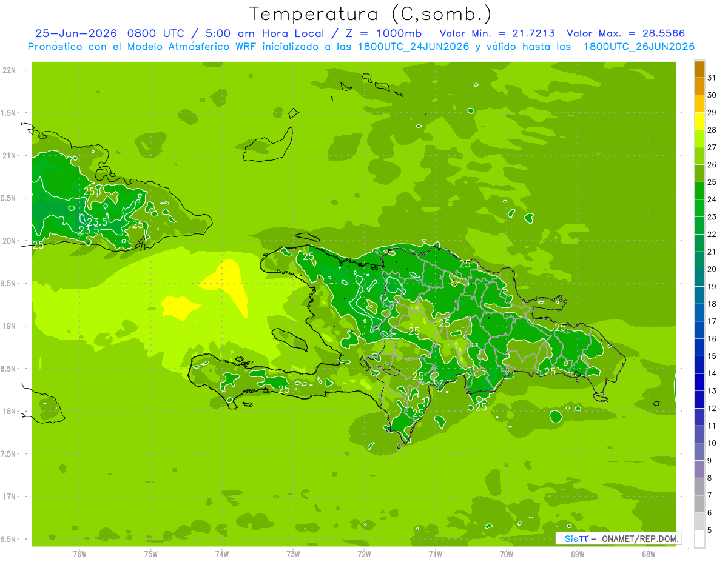Click the title 'Temperatura (C,somb.)'

click(371, 15)
